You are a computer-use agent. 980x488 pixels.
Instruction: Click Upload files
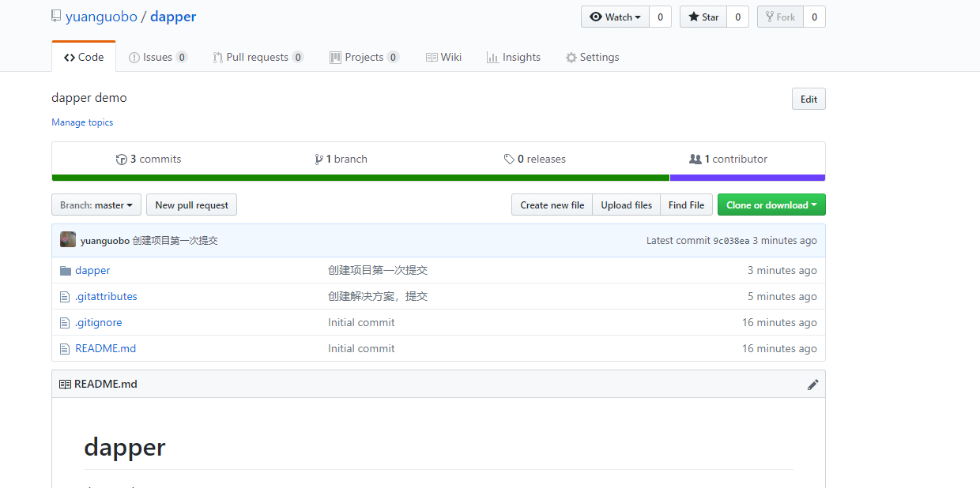click(x=626, y=205)
